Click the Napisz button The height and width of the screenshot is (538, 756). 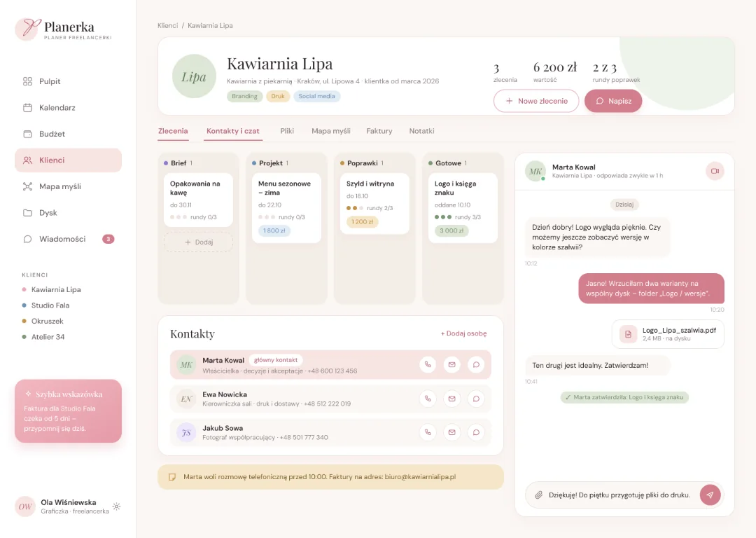click(x=613, y=101)
